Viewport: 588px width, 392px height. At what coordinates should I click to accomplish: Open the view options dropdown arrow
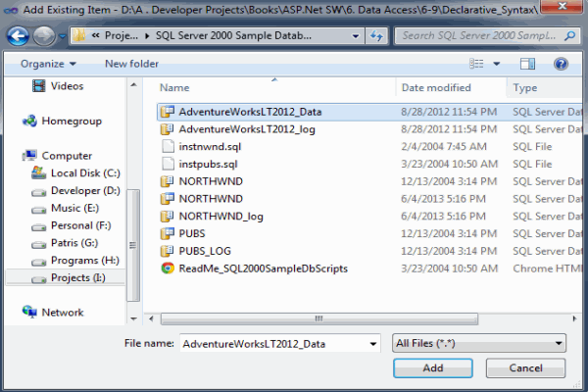(x=497, y=64)
